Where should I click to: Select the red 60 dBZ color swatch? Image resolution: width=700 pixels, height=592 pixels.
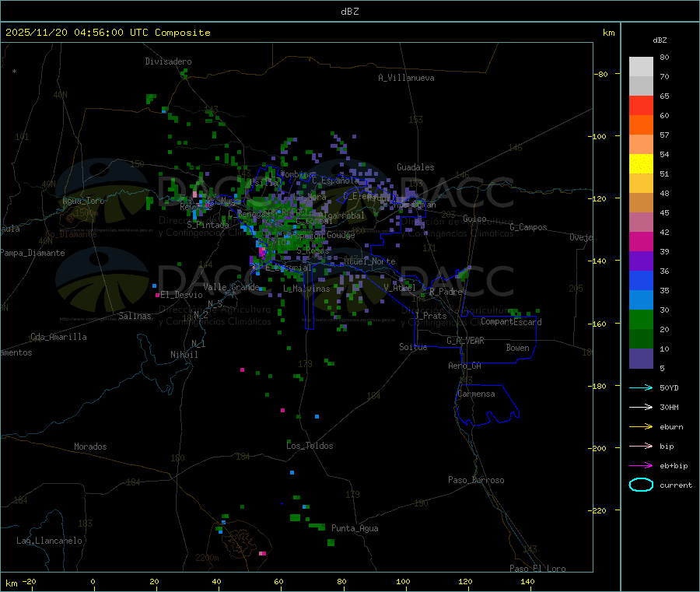(641, 105)
